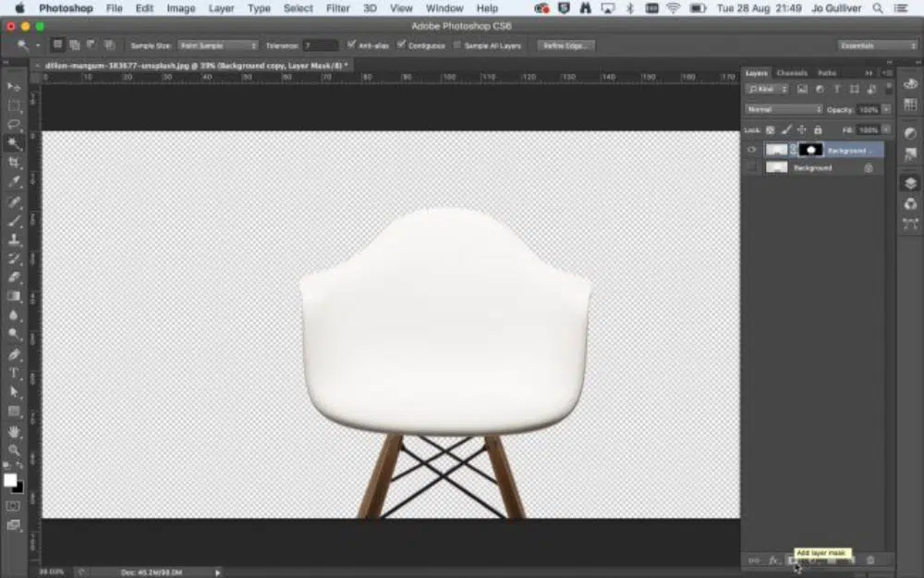Click the white foreground color swatch
The image size is (924, 578).
coord(10,480)
